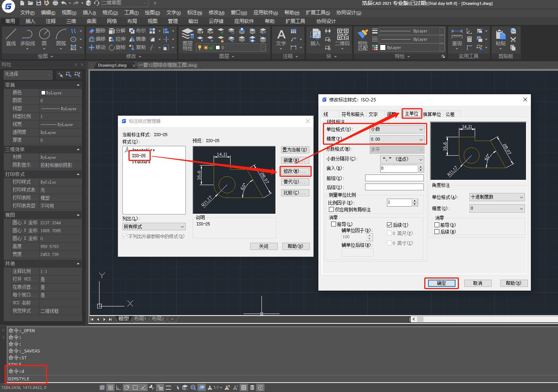Select the 直线 line tool
Image resolution: width=558 pixels, height=392 pixels.
[11, 37]
